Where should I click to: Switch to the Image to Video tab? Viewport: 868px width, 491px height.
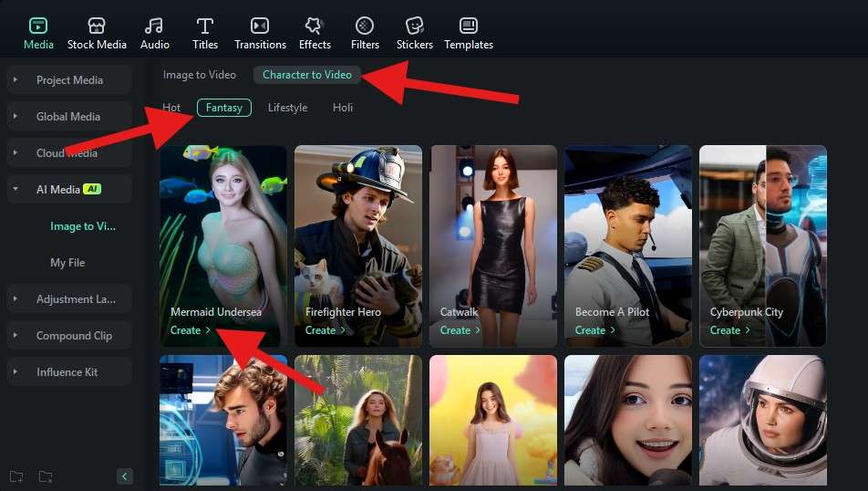coord(200,75)
